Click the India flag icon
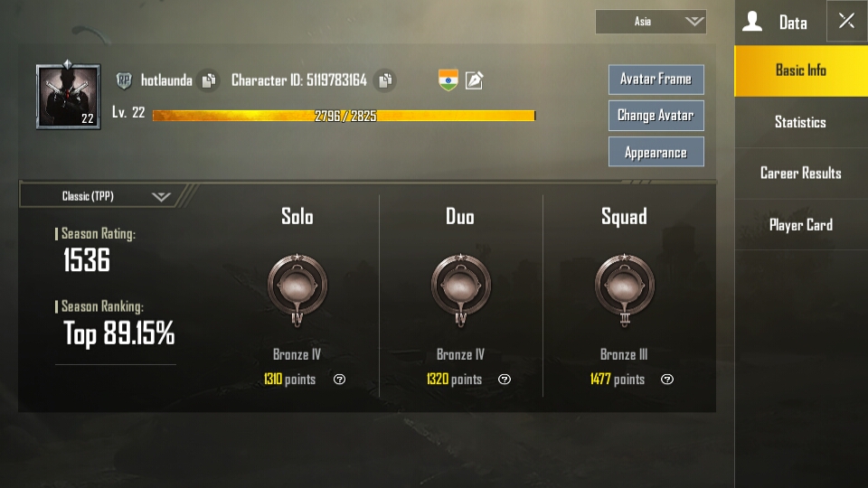Screen dimensions: 868x488 click(x=448, y=80)
